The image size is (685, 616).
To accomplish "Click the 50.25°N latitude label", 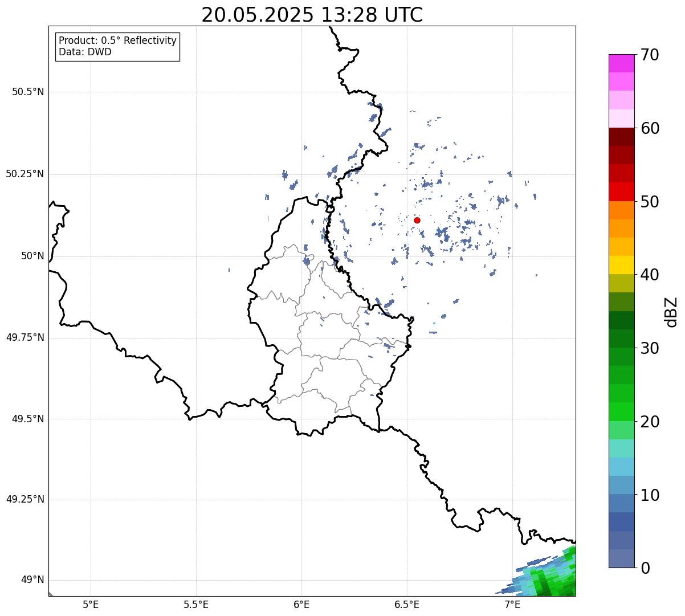I will pyautogui.click(x=25, y=174).
